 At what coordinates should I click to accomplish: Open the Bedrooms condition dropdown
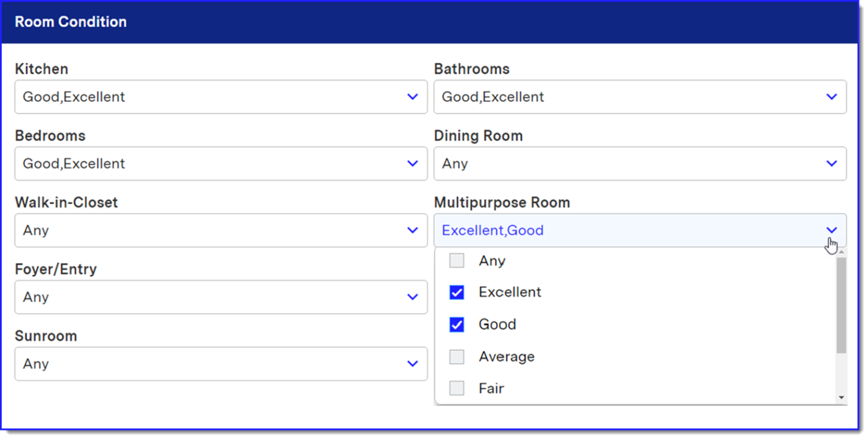click(211, 164)
